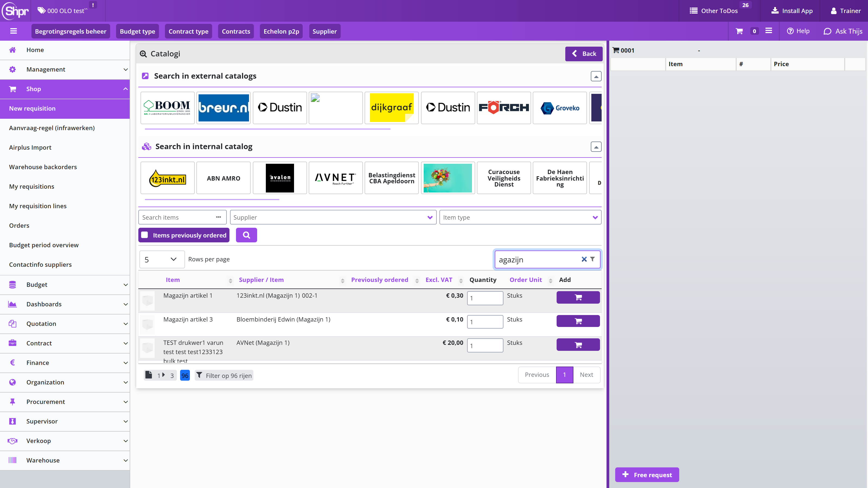Click the magnifier search button
Image resolution: width=868 pixels, height=488 pixels.
(x=246, y=235)
